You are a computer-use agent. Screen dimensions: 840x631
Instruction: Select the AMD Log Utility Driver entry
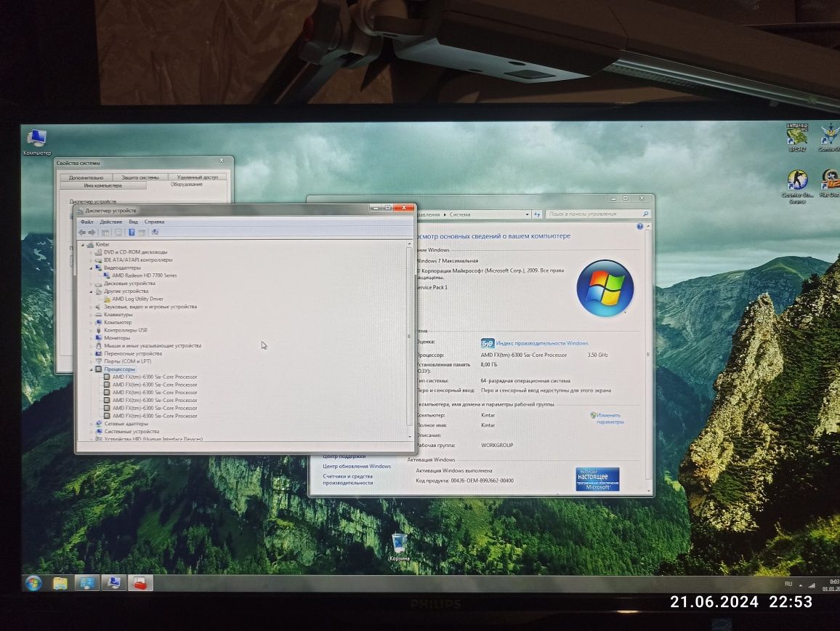pos(137,300)
